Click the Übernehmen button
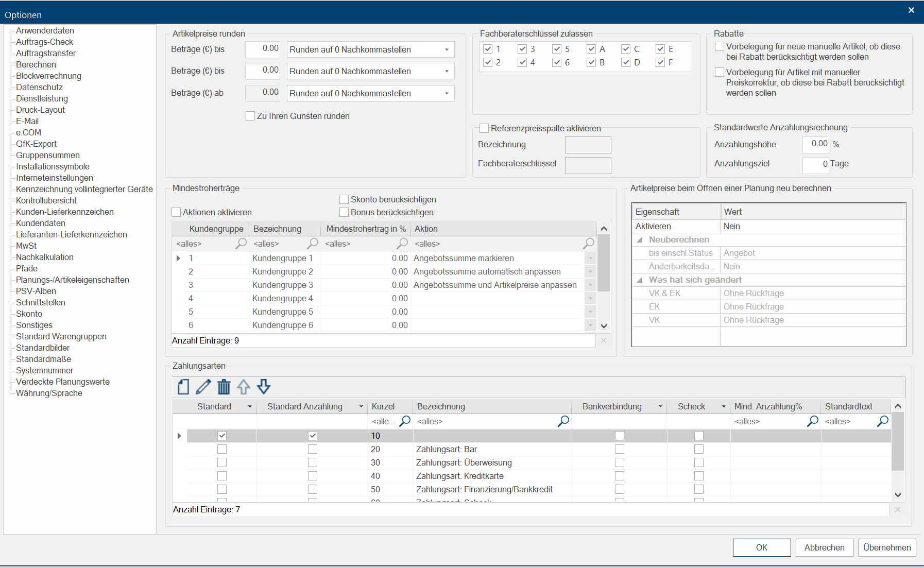 point(886,547)
